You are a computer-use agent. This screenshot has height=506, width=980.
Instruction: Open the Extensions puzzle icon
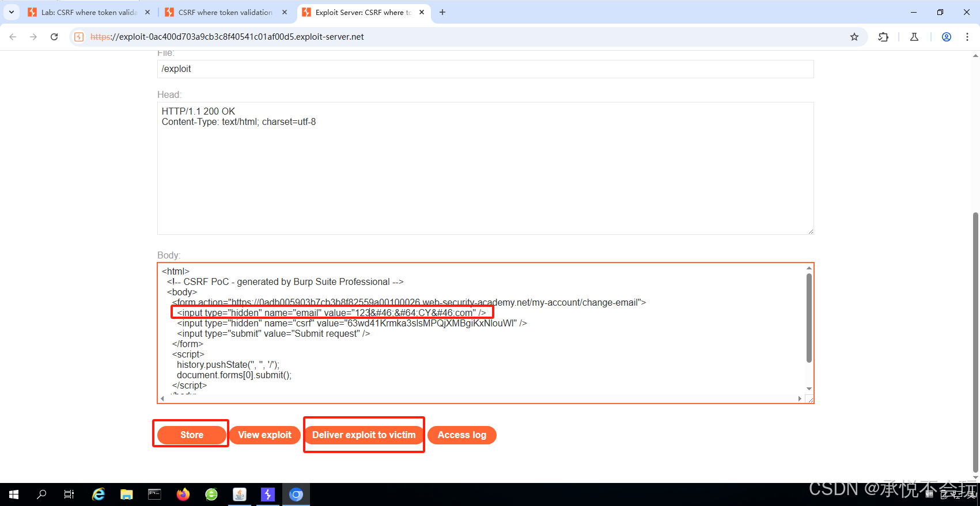point(883,37)
